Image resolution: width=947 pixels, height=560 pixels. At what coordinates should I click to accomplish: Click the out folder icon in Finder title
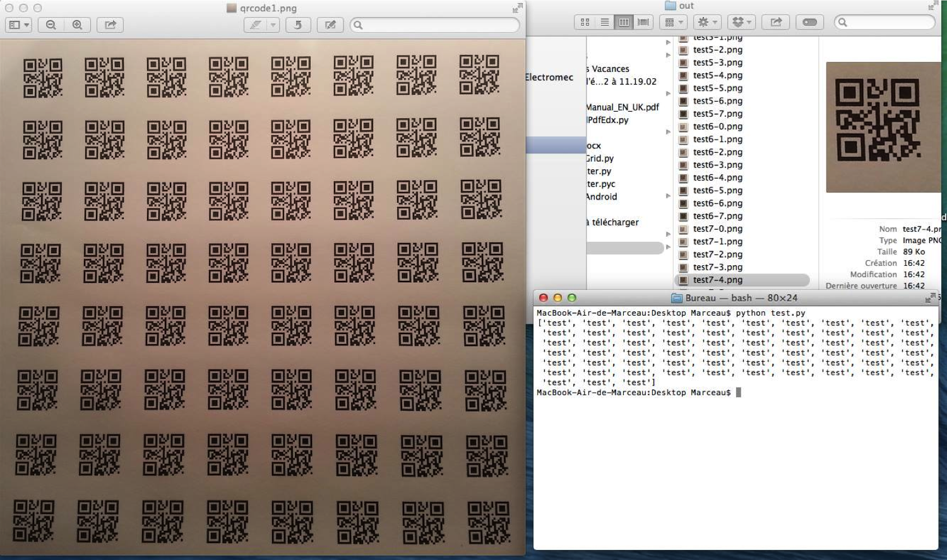pos(670,6)
